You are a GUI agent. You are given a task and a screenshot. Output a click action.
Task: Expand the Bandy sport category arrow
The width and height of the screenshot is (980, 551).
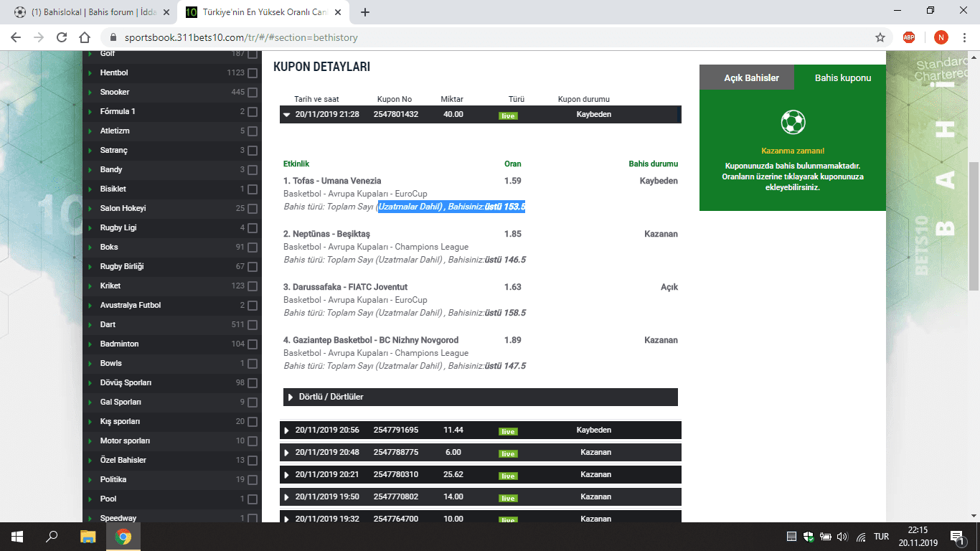(90, 170)
